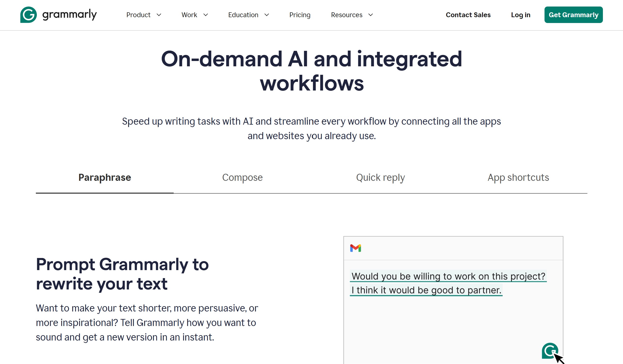Expand the Work dropdown chevron
This screenshot has height=364, width=623.
[205, 15]
